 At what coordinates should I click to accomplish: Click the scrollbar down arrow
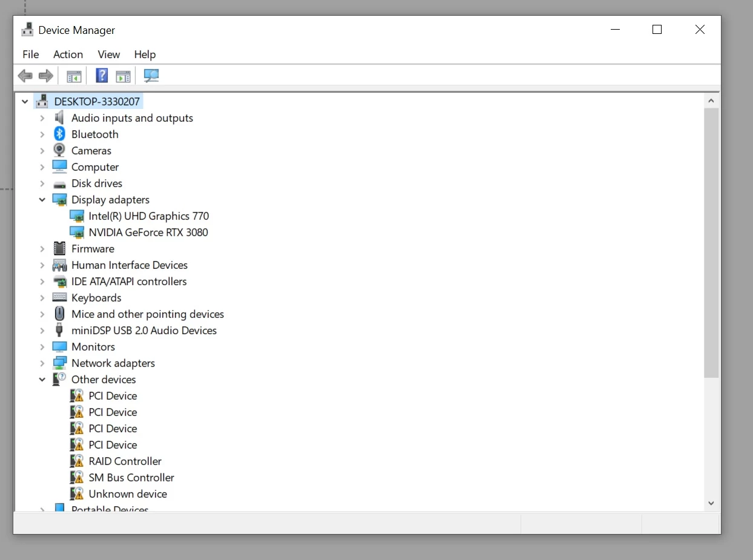pos(711,503)
